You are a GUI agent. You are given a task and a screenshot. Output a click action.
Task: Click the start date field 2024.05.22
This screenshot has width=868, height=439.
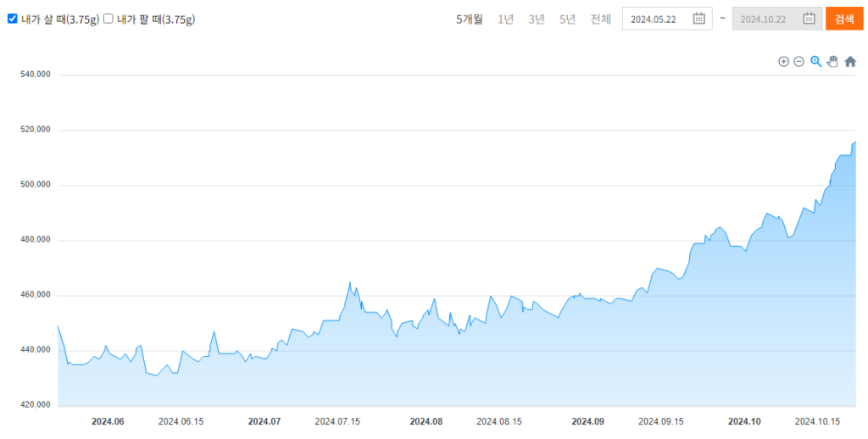coord(655,19)
